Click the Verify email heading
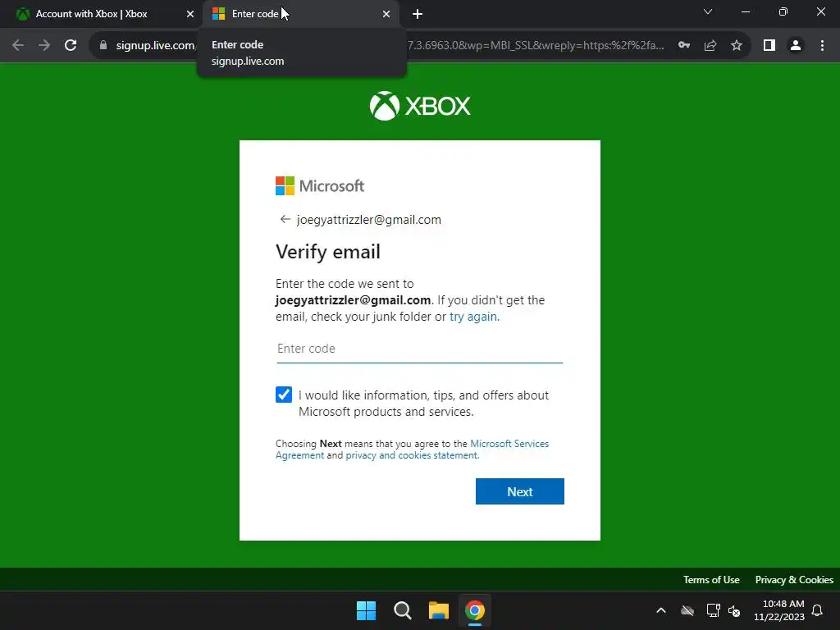This screenshot has height=630, width=840. click(x=328, y=252)
